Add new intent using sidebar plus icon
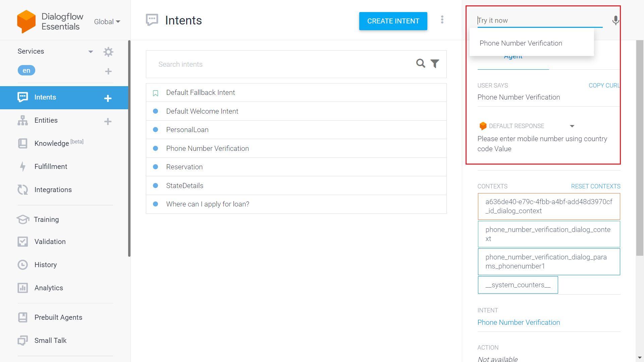This screenshot has width=644, height=362. [108, 98]
